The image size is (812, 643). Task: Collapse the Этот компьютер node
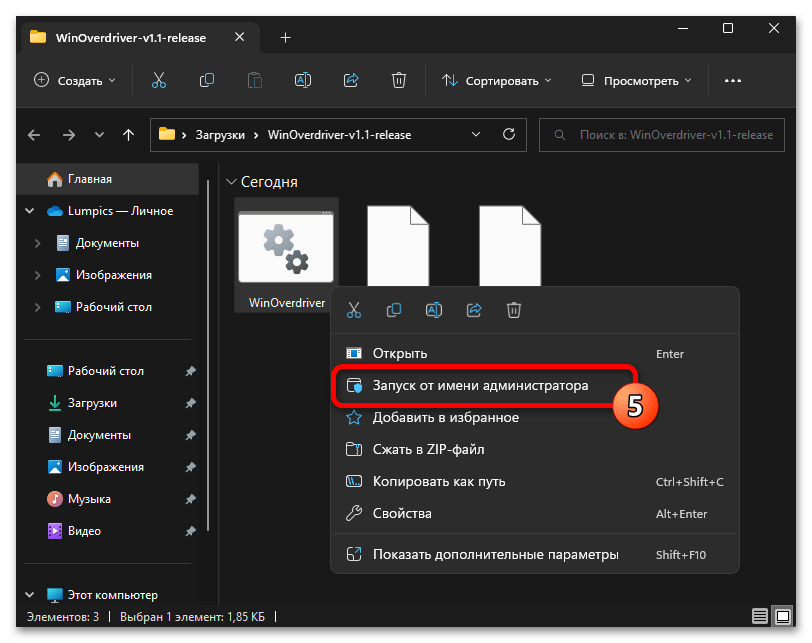(x=30, y=594)
